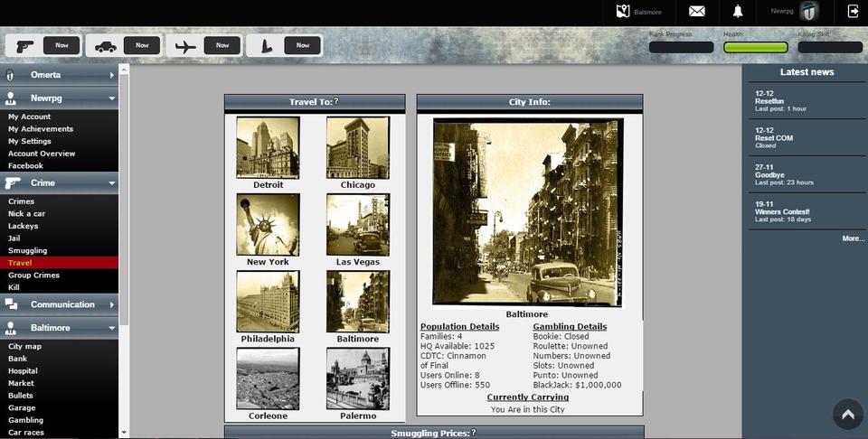Viewport: 868px width, 439px height.
Task: Open Jail page
Action: click(14, 238)
